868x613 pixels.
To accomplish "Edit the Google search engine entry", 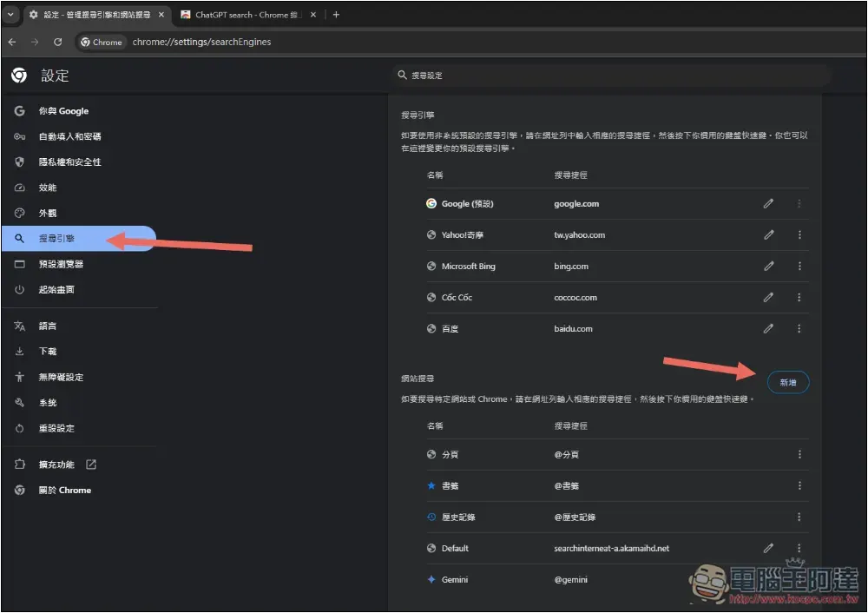I will 768,204.
